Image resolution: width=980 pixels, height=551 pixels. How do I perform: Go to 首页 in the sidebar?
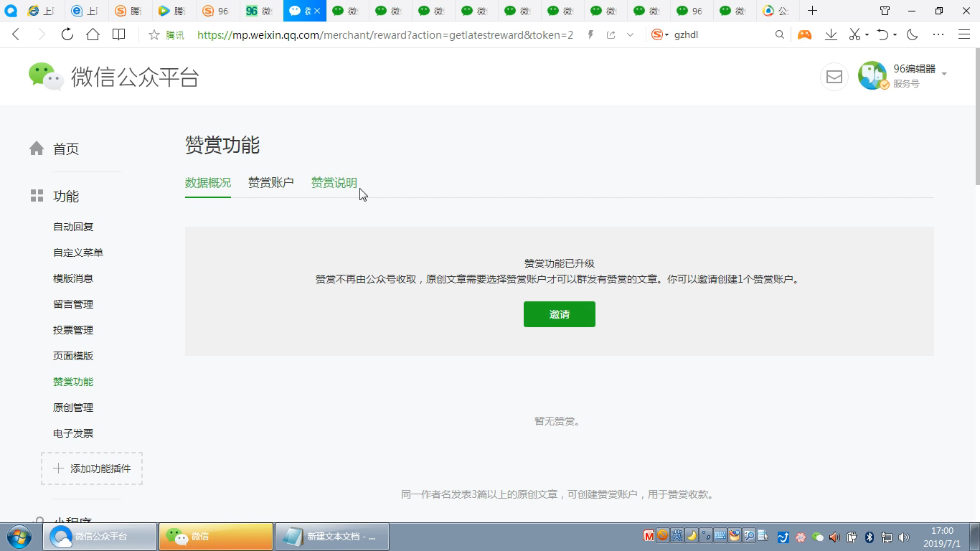click(66, 149)
